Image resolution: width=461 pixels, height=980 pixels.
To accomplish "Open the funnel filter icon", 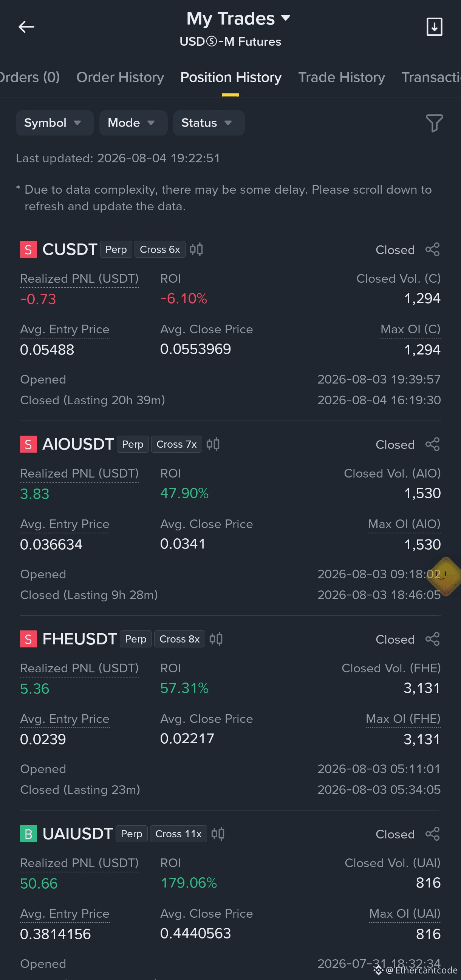I will (x=434, y=123).
